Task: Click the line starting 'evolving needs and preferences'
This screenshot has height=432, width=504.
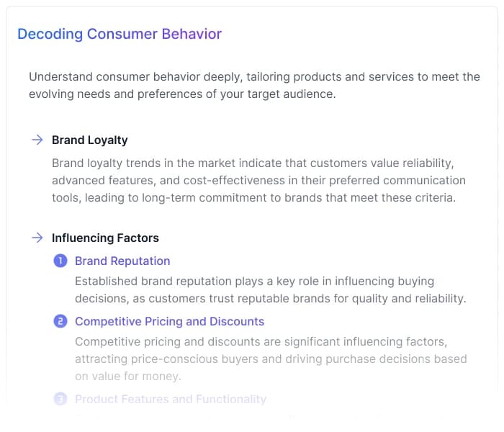Action: click(x=182, y=94)
